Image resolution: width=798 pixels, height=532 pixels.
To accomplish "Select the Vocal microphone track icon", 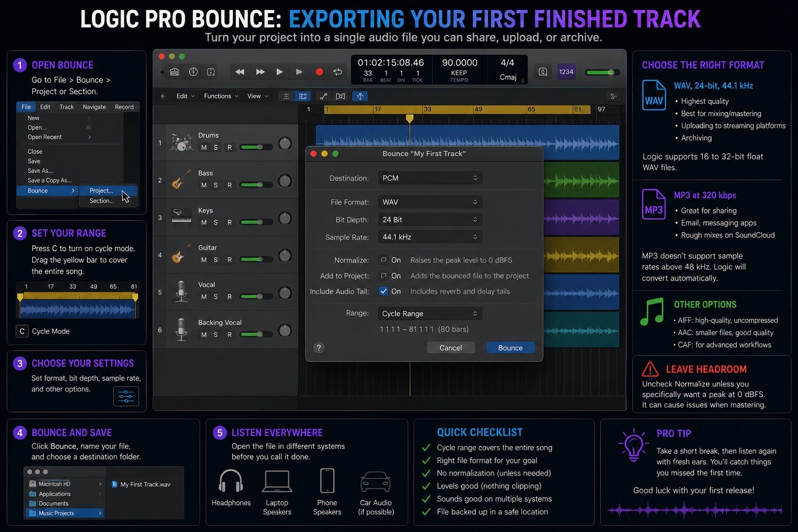I will [x=181, y=291].
